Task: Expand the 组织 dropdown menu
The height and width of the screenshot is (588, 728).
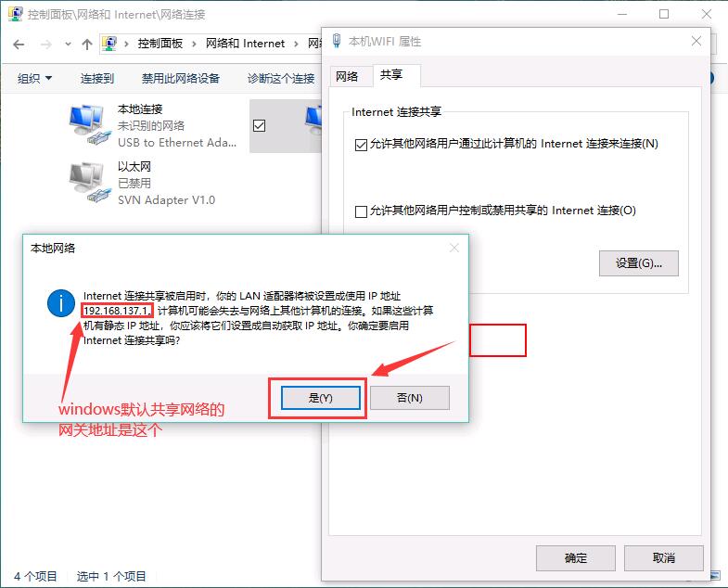Action: click(x=34, y=79)
